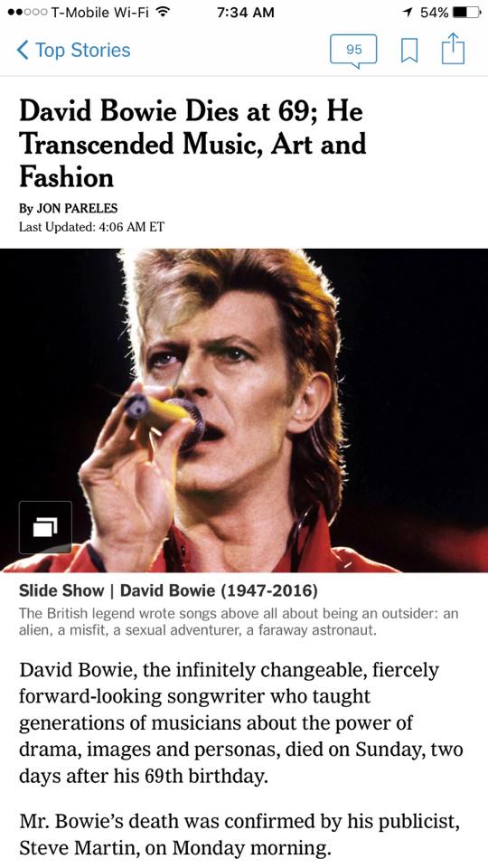Screen dimensions: 488x868
Task: Tap the share icon in the header
Action: coord(453,49)
